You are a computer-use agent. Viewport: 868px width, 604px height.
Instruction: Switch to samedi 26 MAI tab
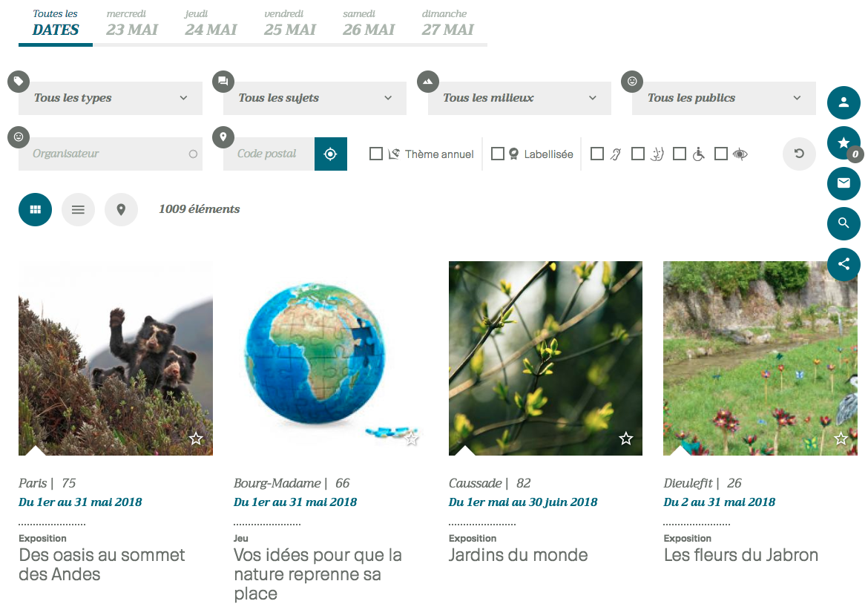[x=369, y=23]
